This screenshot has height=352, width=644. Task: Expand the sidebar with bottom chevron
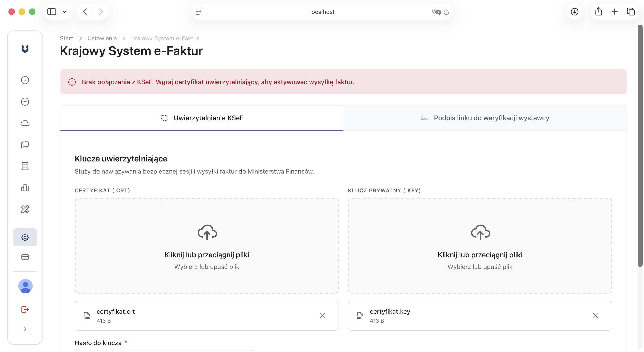coord(25,329)
